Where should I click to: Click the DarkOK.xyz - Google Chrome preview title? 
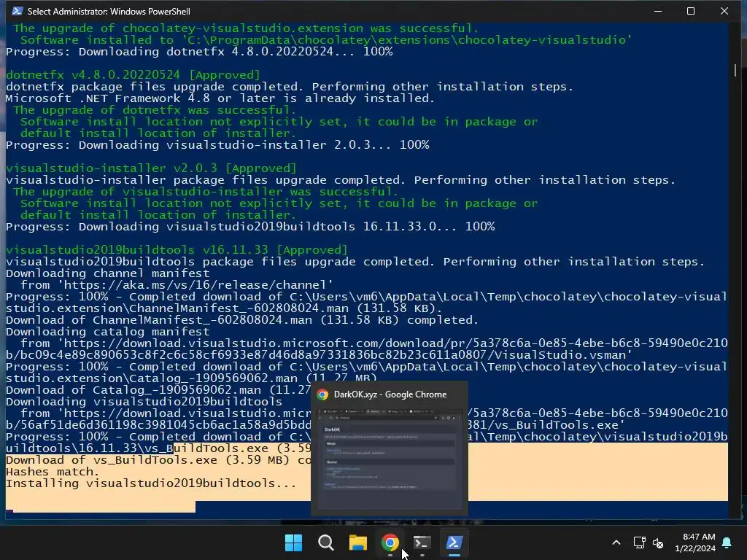click(390, 394)
